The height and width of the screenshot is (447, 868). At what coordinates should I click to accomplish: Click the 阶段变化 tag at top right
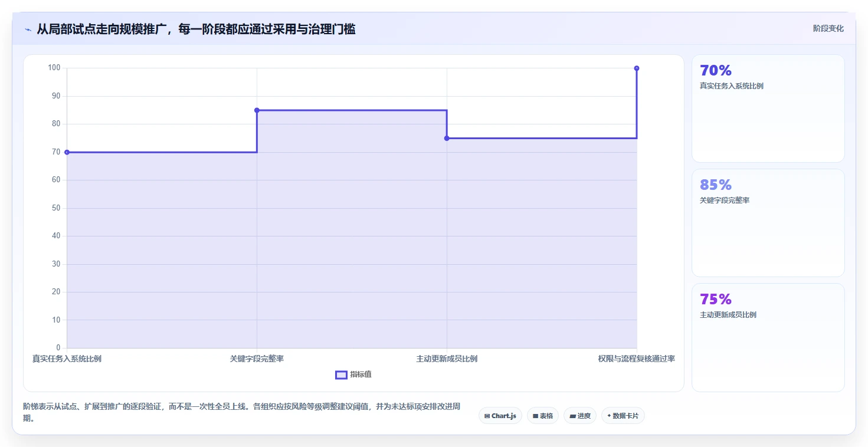coord(828,28)
